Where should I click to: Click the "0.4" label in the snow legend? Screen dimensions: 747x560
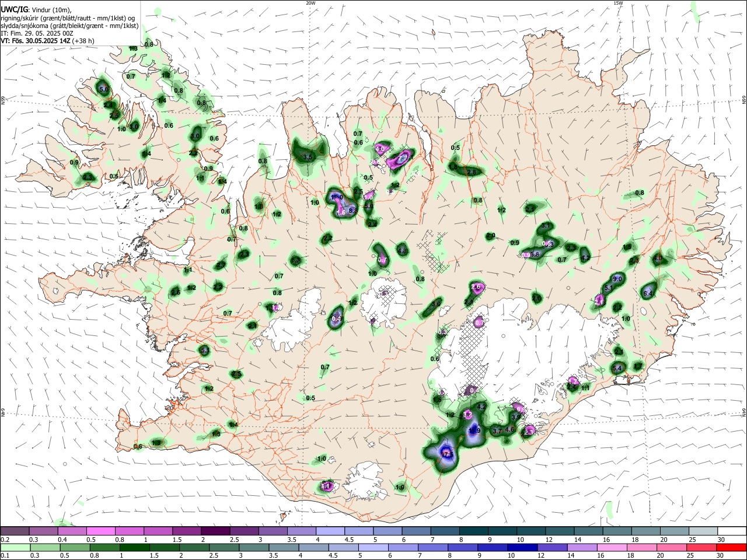click(62, 540)
